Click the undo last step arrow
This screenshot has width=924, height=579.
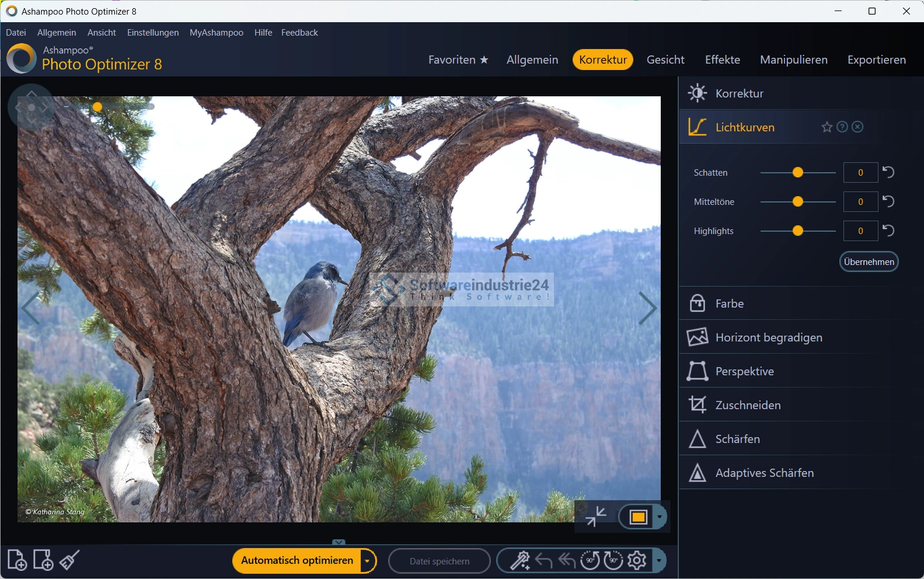click(543, 560)
